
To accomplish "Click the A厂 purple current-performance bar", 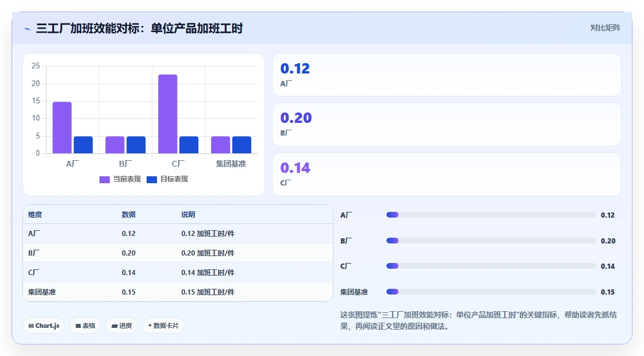I will pyautogui.click(x=62, y=127).
